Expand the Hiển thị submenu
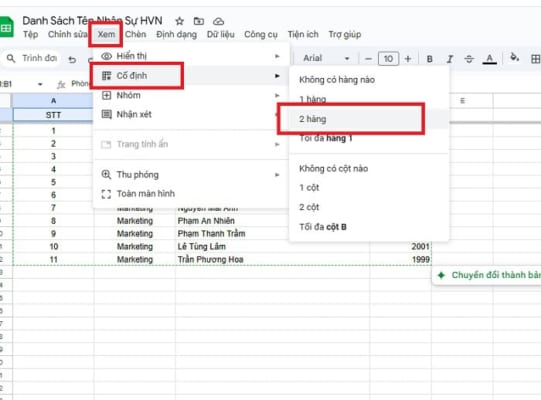 click(x=190, y=56)
